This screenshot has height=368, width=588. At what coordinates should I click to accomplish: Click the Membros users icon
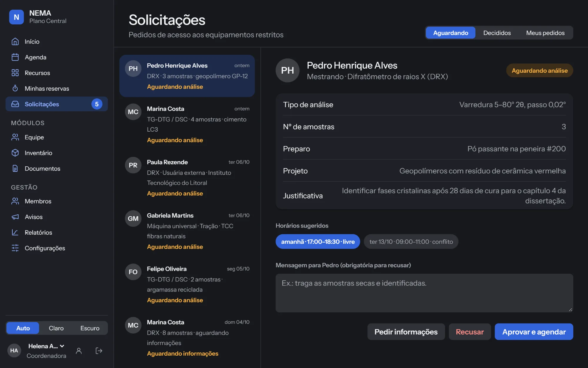coord(15,201)
